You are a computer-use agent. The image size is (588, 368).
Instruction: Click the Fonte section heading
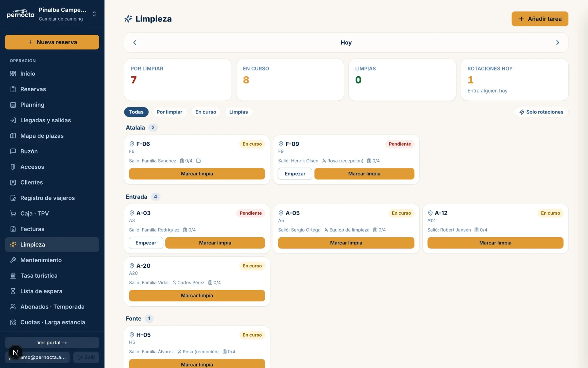(x=134, y=319)
